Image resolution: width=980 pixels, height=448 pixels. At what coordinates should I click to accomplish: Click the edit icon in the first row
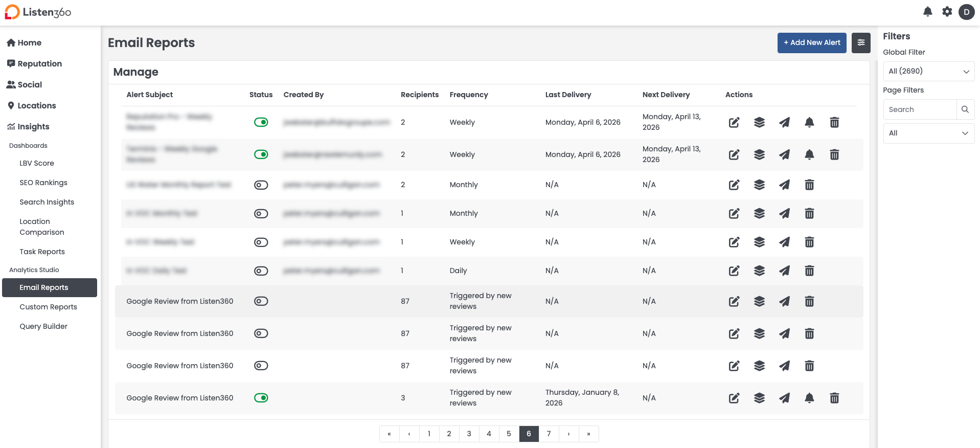[734, 122]
